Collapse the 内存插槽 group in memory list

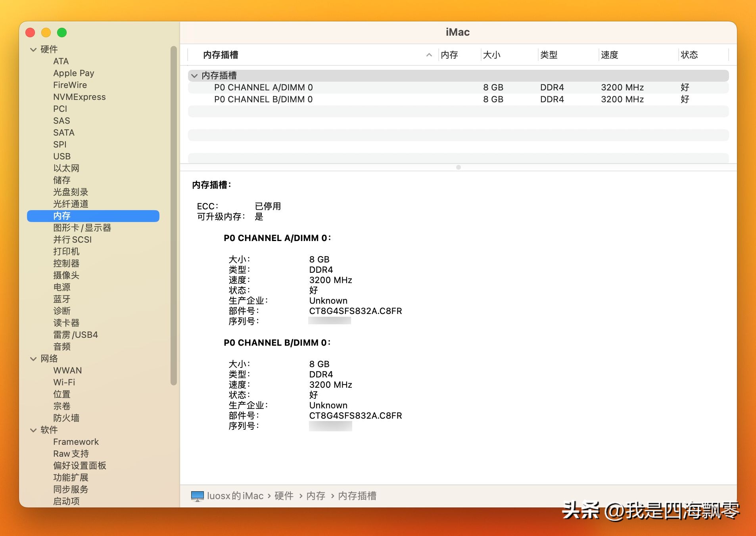[194, 75]
